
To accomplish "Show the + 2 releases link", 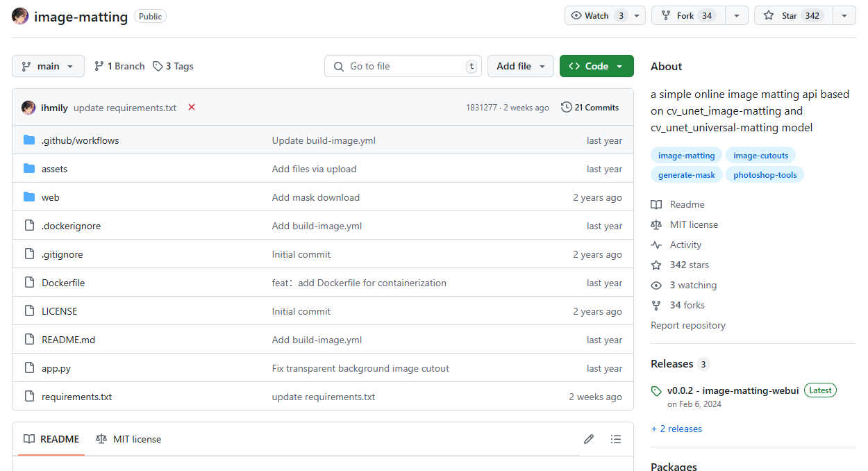I will (676, 429).
